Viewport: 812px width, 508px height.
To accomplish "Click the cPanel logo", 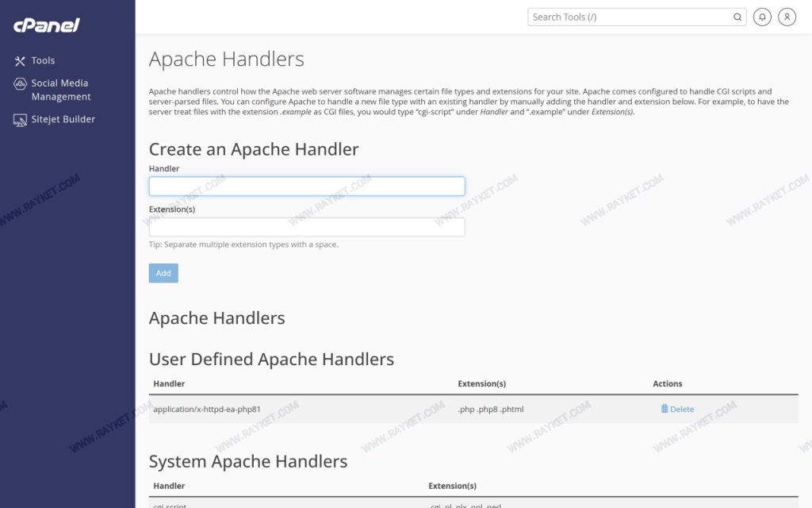I will coord(47,25).
